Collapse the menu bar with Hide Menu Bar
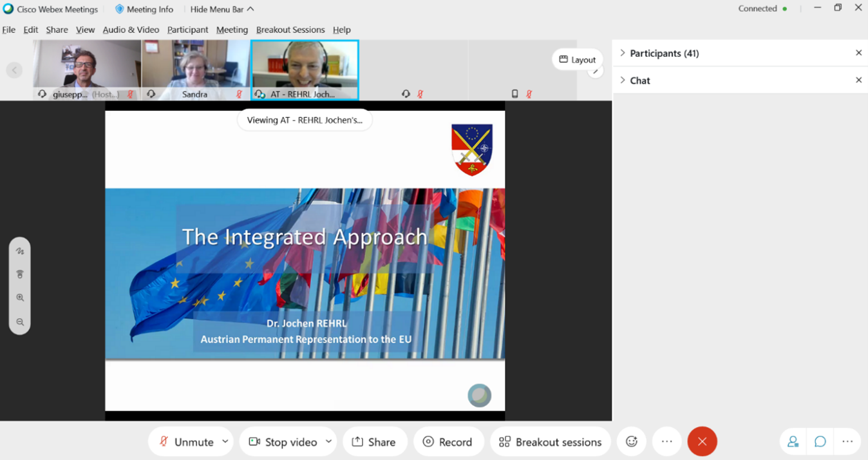The width and height of the screenshot is (868, 460). [222, 9]
